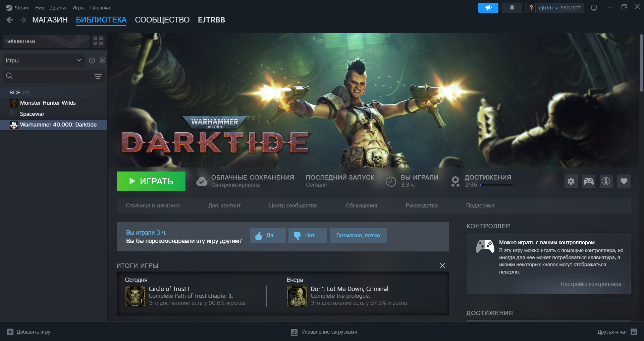The image size is (644, 341).
Task: Click Don't Let Me Down achievement icon
Action: (297, 296)
